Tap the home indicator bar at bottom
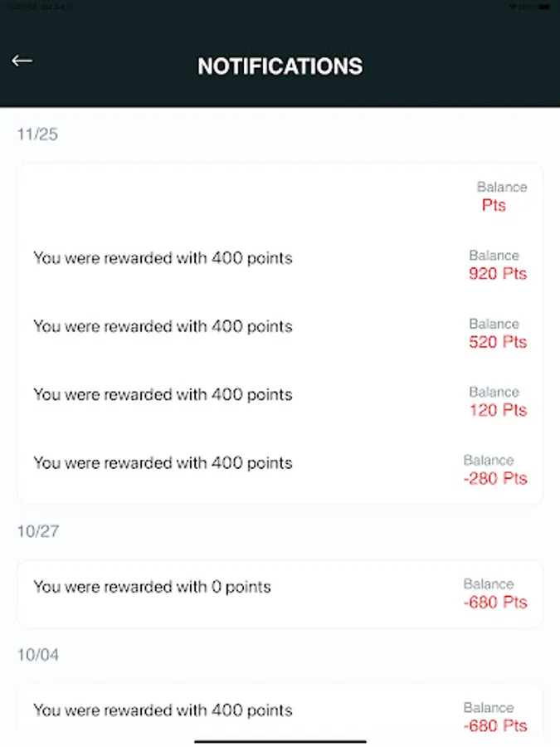The image size is (560, 747). click(x=280, y=740)
